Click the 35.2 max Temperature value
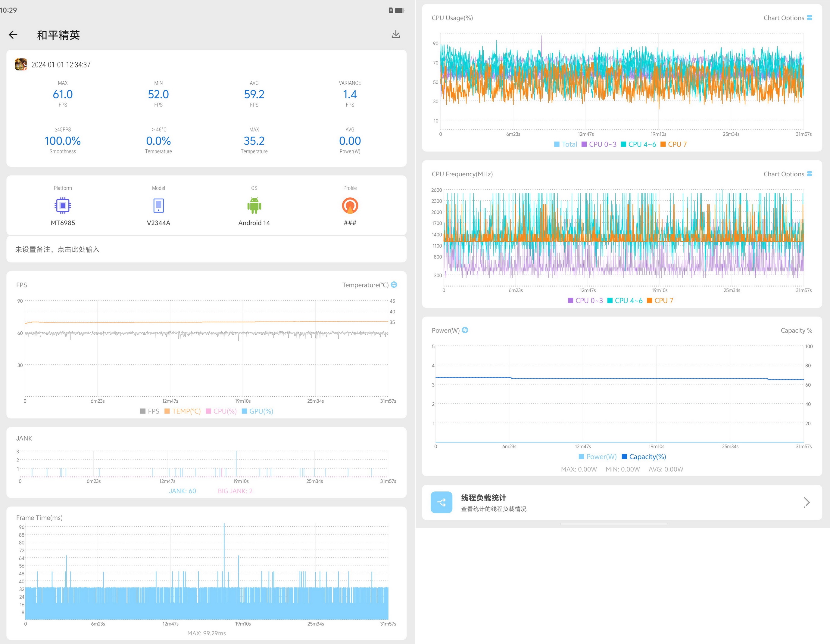830x644 pixels. click(x=254, y=141)
